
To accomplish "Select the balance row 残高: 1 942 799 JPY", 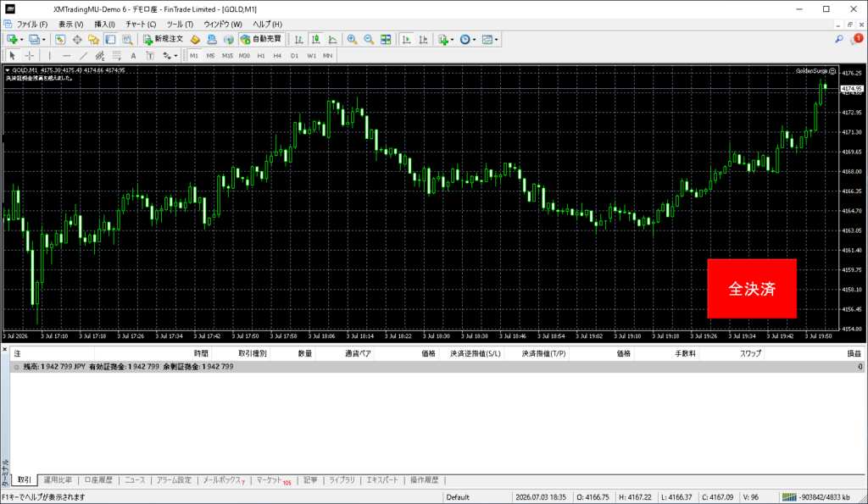I will [x=437, y=367].
